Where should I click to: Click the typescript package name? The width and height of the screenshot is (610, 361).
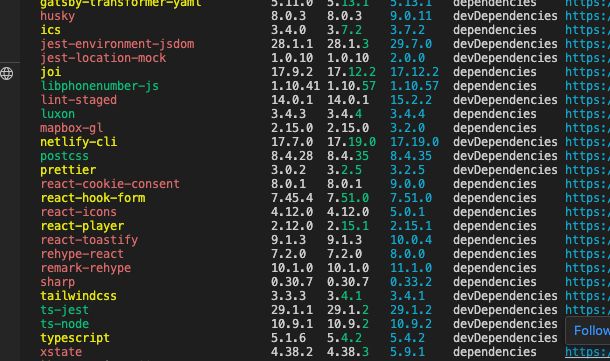point(75,338)
